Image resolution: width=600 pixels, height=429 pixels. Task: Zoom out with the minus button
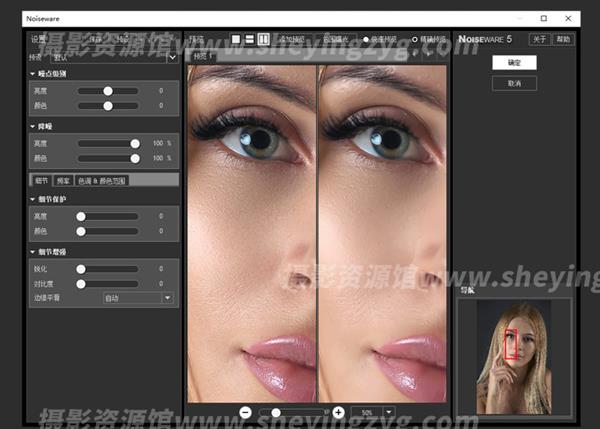(245, 412)
